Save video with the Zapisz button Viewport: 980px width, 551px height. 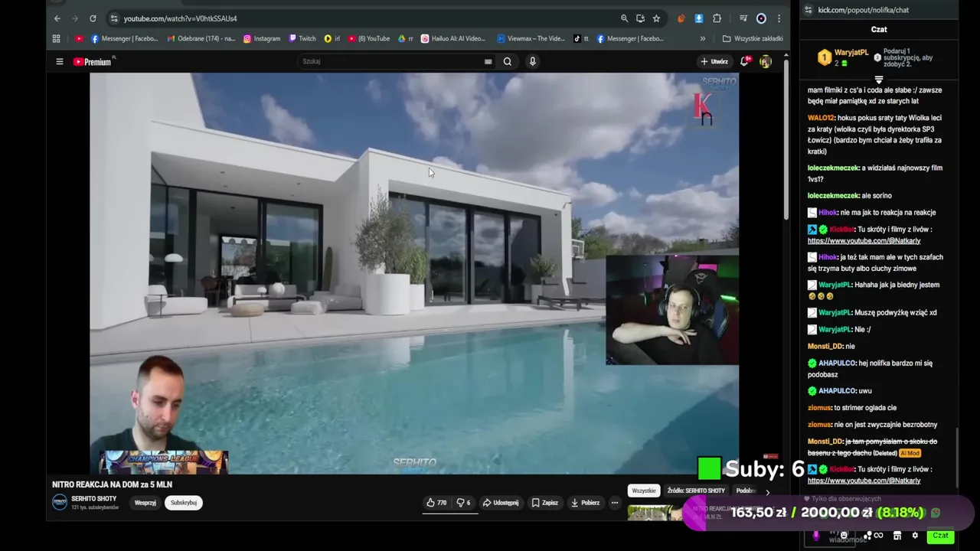(x=545, y=503)
